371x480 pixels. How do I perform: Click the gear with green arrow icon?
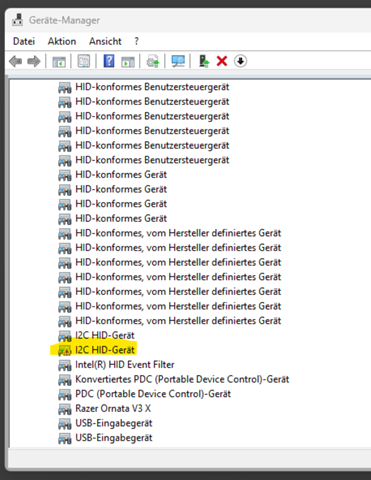[153, 62]
